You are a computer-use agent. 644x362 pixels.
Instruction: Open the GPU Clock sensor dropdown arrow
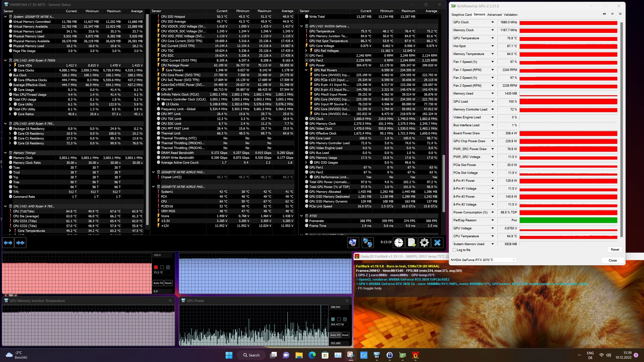coord(492,22)
